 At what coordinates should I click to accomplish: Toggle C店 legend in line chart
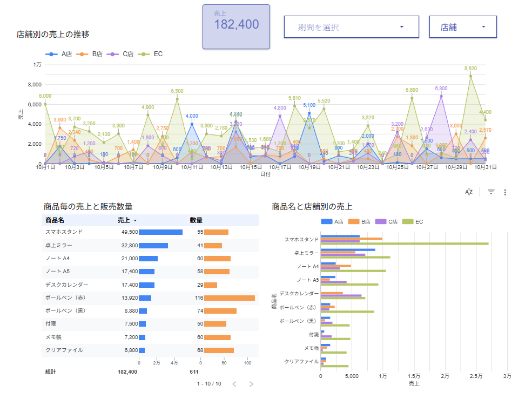120,54
